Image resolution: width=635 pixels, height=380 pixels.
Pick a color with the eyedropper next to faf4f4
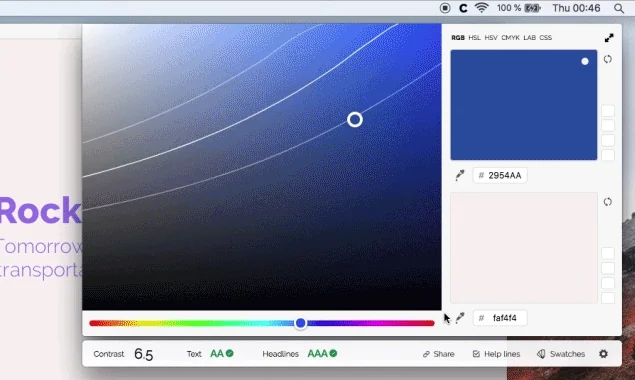(x=460, y=318)
